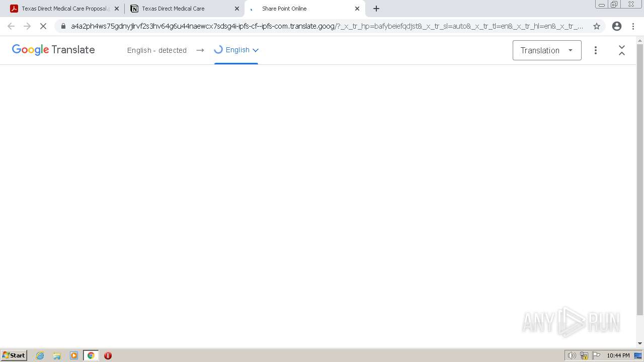
Task: Open network status tray icon
Action: 584,355
